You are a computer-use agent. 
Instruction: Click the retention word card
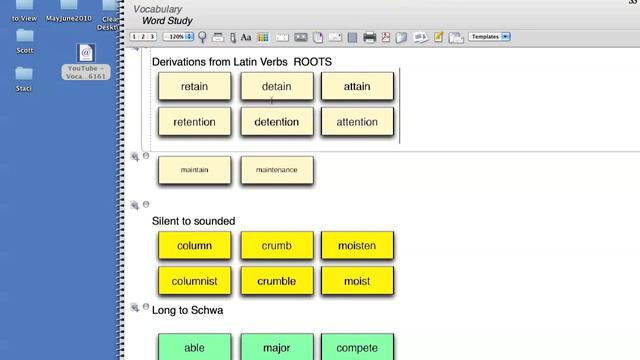195,122
